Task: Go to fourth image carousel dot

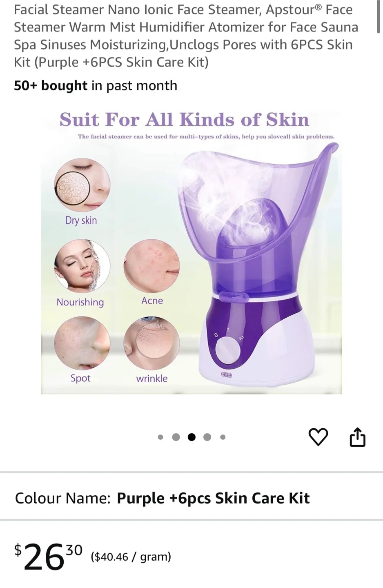Action: 207,437
